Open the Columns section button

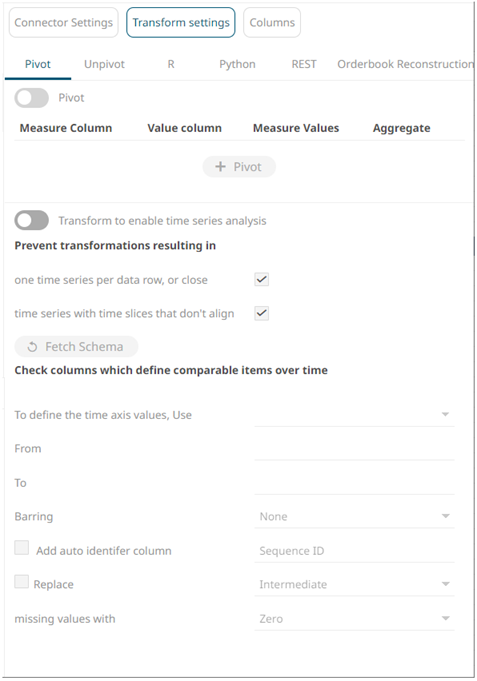point(272,23)
